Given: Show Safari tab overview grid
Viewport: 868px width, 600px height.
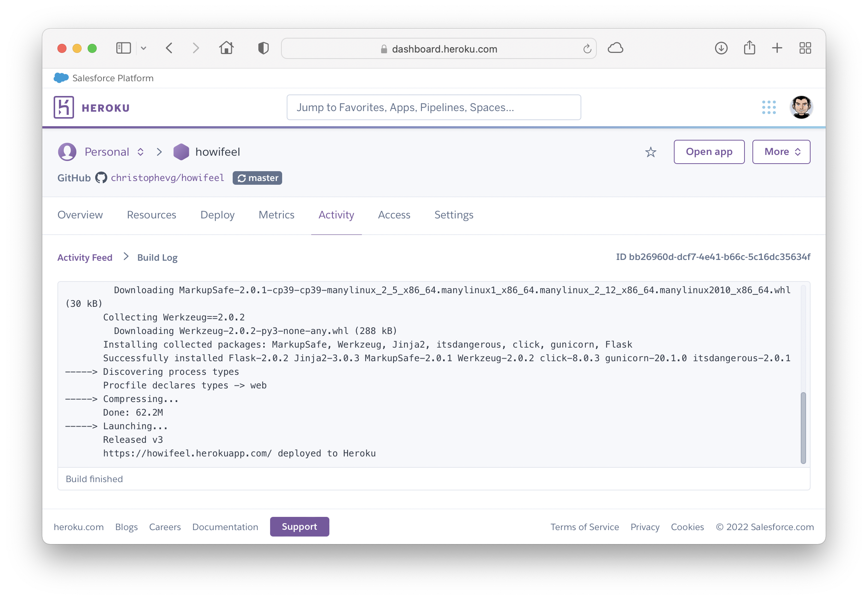Looking at the screenshot, I should click(805, 48).
